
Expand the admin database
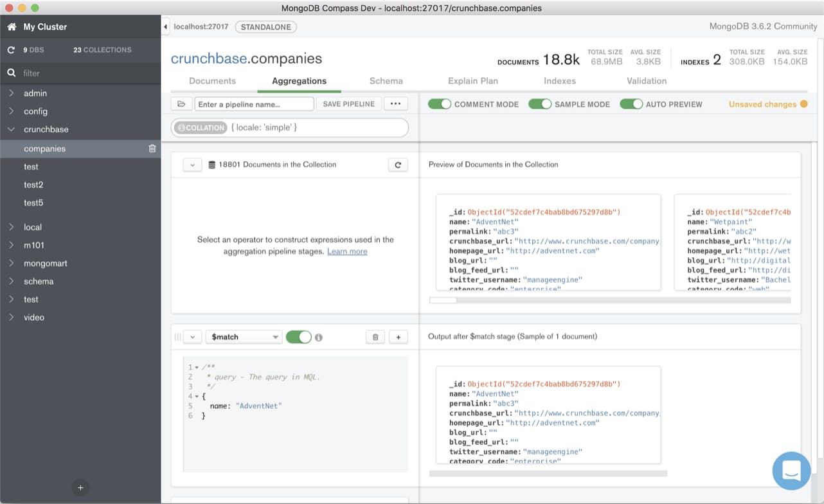(x=11, y=93)
